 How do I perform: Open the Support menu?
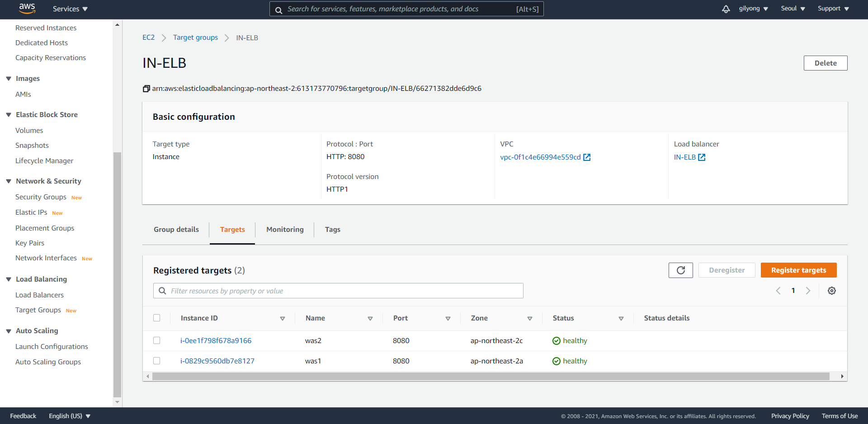tap(833, 9)
